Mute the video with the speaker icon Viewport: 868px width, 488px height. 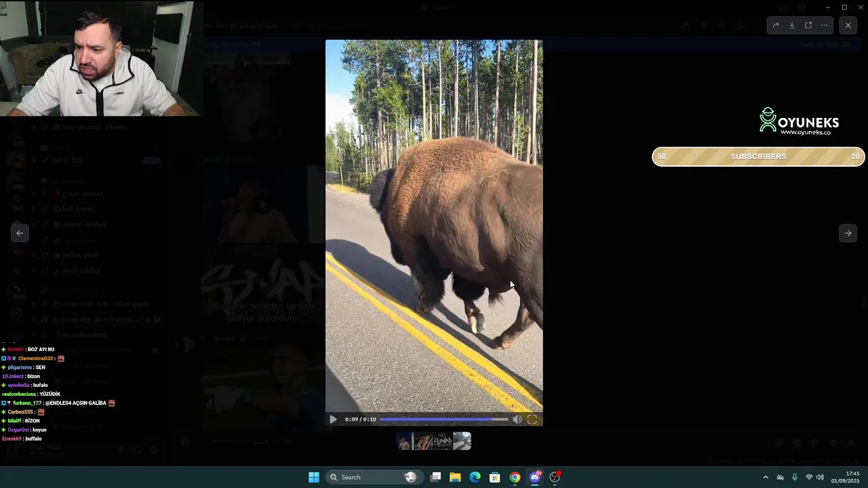pos(517,420)
